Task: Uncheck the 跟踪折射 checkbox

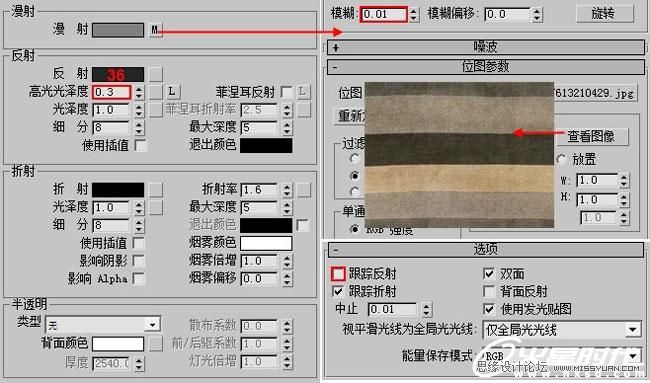Action: click(338, 291)
